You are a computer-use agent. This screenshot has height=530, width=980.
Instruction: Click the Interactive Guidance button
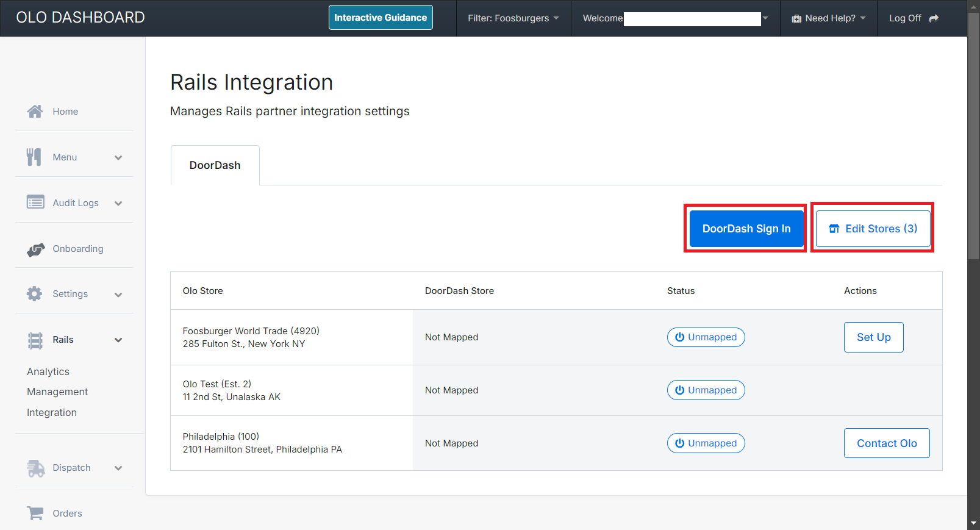[381, 18]
